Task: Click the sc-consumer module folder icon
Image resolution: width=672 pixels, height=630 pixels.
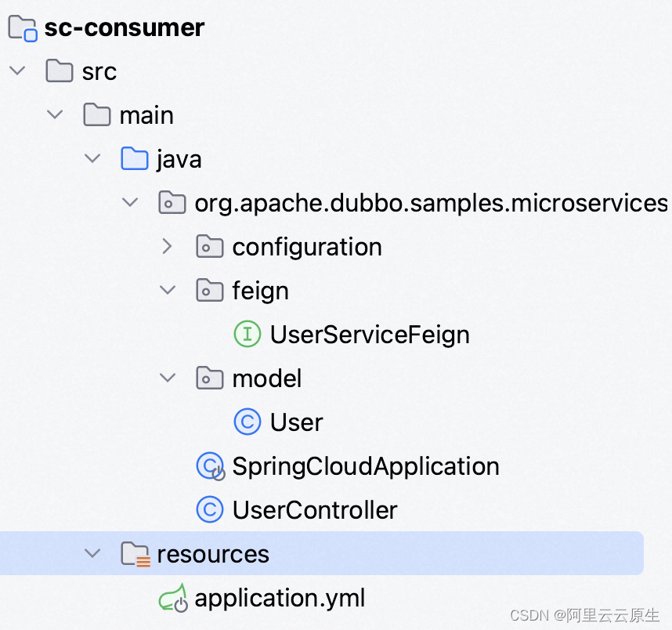Action: click(x=22, y=28)
